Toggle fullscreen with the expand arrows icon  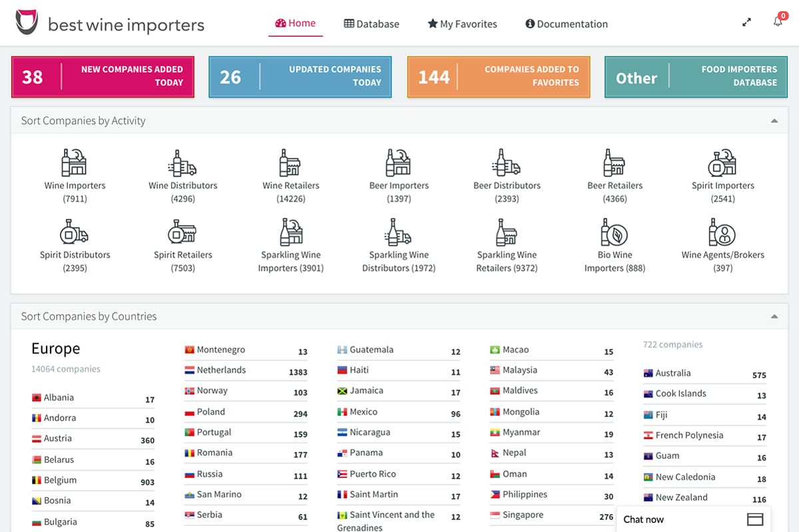[x=746, y=23]
